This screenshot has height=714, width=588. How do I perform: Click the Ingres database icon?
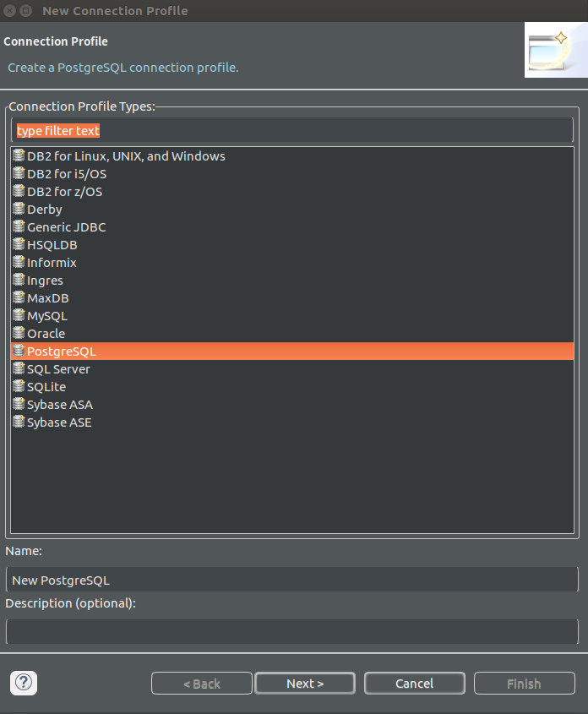point(19,280)
